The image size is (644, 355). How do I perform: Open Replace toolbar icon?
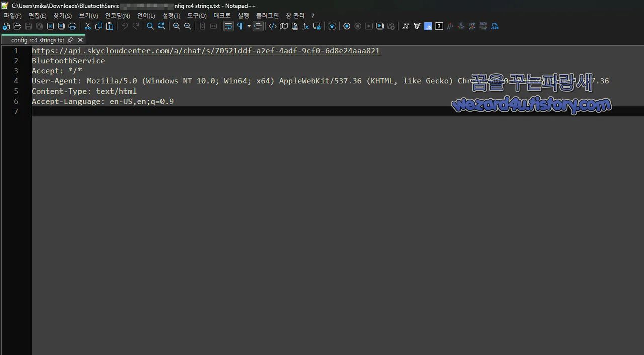pyautogui.click(x=162, y=26)
